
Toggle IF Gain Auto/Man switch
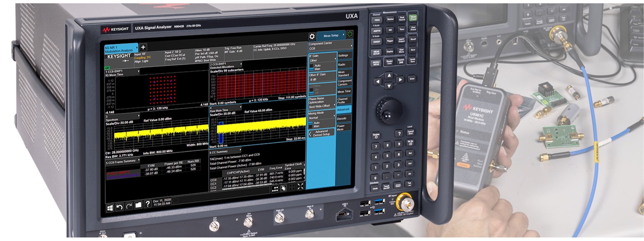(x=311, y=67)
